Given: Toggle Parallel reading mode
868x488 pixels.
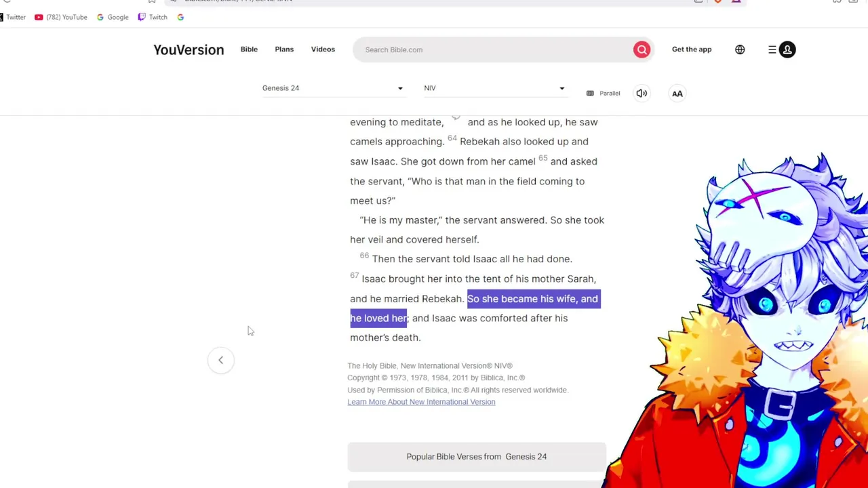Looking at the screenshot, I should point(603,93).
